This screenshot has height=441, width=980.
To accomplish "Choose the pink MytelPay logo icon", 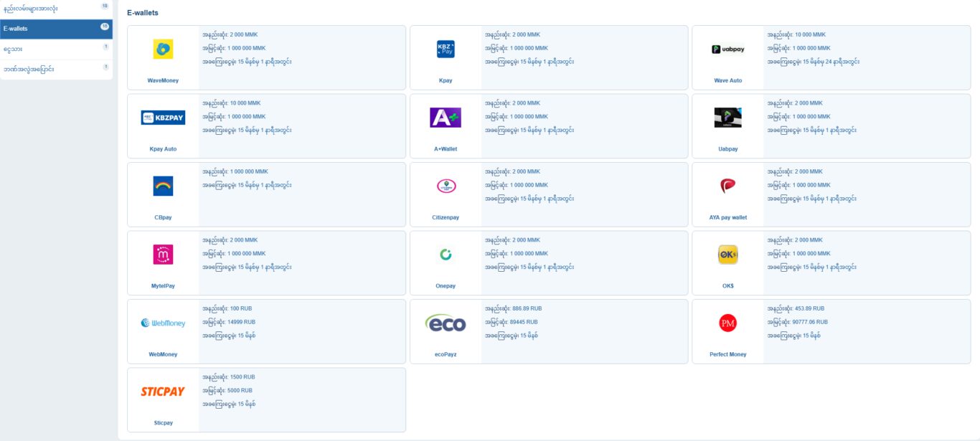I will 163,254.
